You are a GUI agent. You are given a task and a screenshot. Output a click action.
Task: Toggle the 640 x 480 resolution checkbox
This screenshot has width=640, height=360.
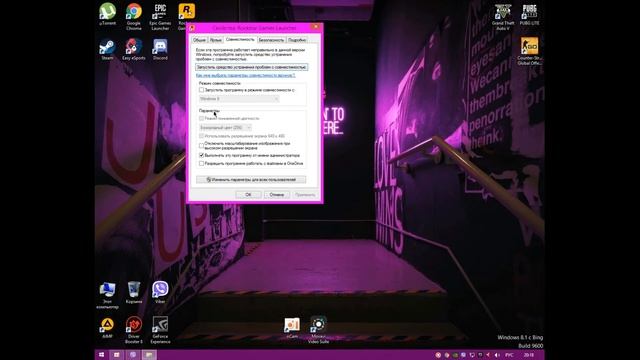pyautogui.click(x=201, y=136)
